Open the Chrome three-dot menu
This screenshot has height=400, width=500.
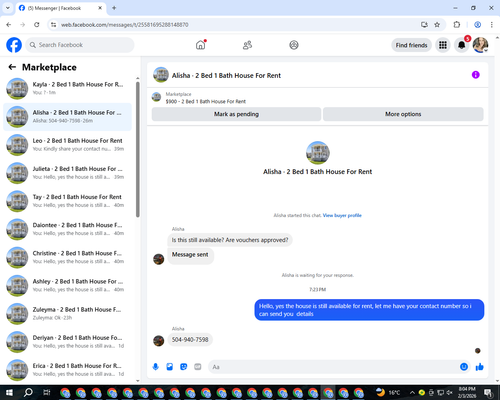coord(492,25)
